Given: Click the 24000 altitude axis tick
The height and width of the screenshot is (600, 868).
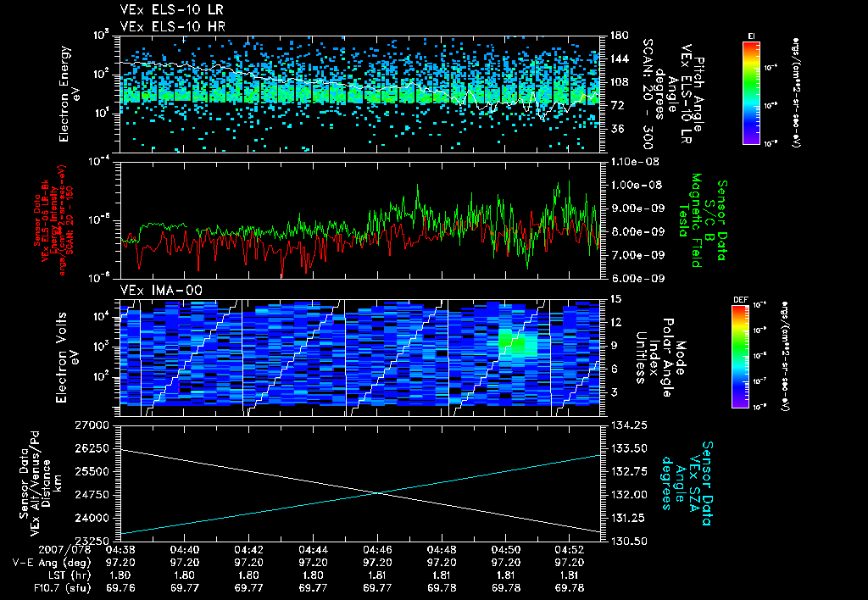Looking at the screenshot, I should [93, 518].
